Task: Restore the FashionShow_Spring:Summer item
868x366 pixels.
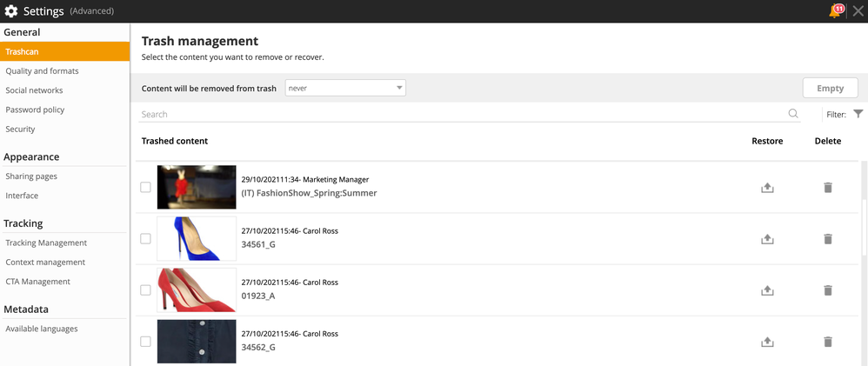Action: (x=767, y=188)
